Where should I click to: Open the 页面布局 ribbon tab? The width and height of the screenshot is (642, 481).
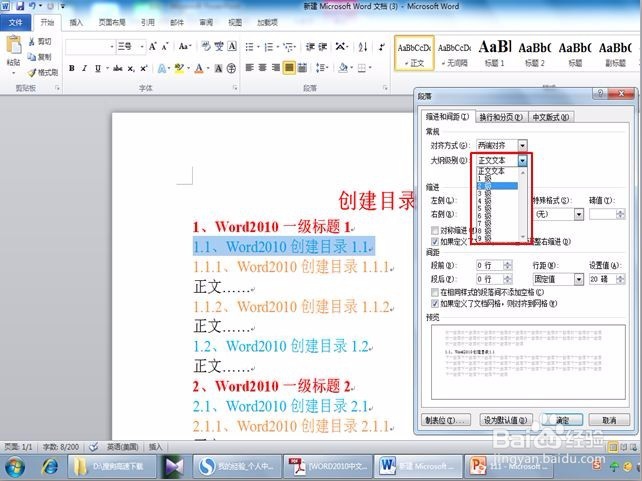tap(112, 23)
